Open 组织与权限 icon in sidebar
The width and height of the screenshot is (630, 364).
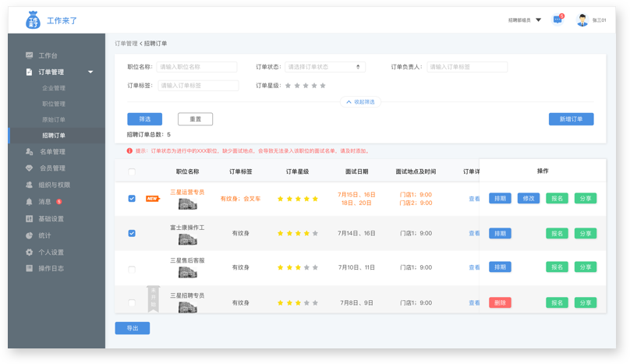pos(30,185)
